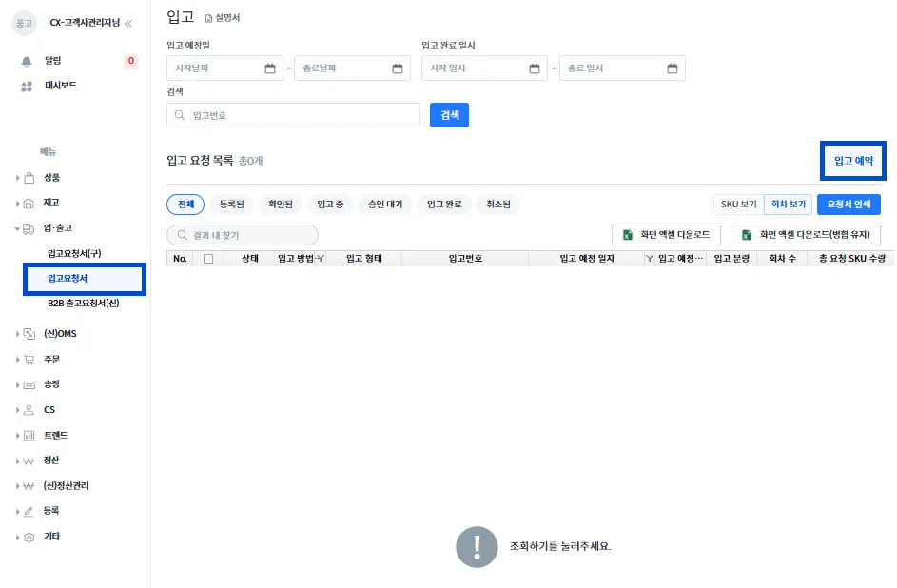This screenshot has height=588, width=897.
Task: Click the 설명서 document icon
Action: pos(209,18)
